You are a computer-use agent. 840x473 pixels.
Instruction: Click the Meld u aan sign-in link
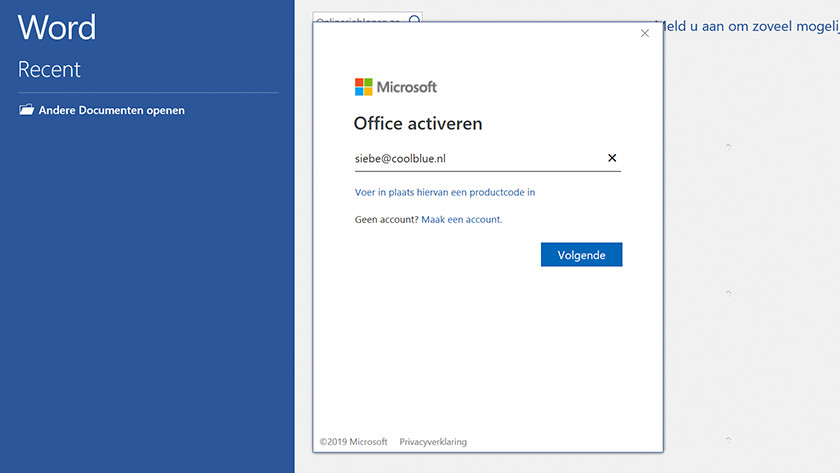pos(745,26)
